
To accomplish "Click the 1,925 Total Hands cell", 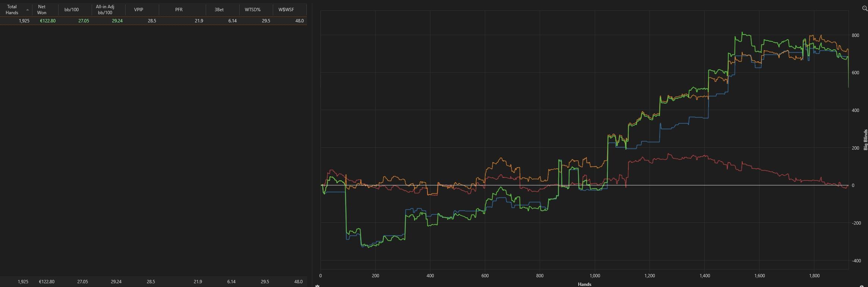I will 24,21.
